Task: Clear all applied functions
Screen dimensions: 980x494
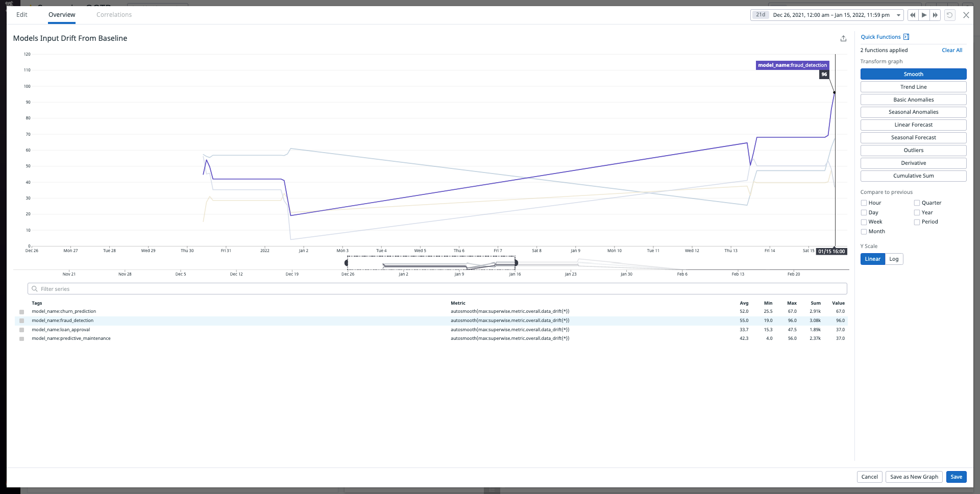Action: 952,50
